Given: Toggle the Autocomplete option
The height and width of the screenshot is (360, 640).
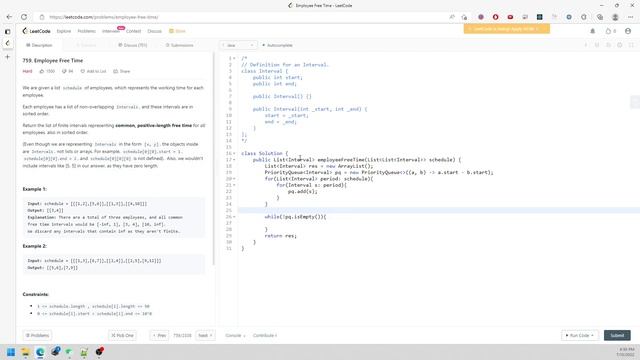Looking at the screenshot, I should [277, 45].
